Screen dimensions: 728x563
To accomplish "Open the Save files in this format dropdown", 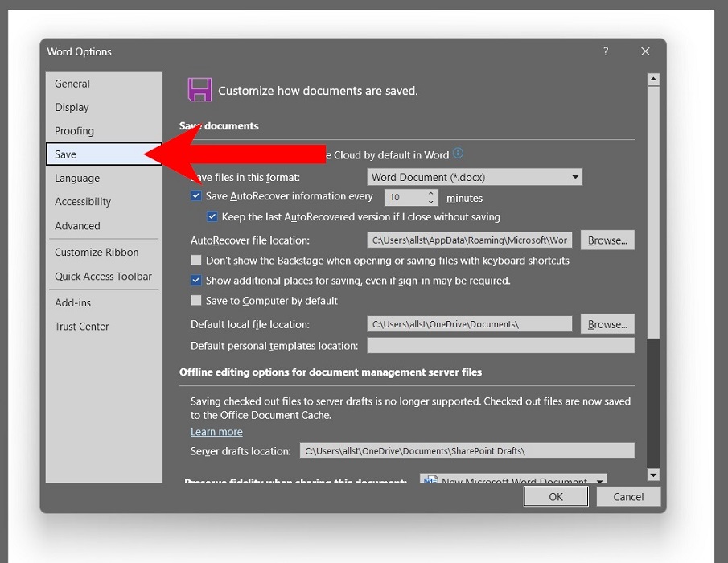I will pos(574,177).
